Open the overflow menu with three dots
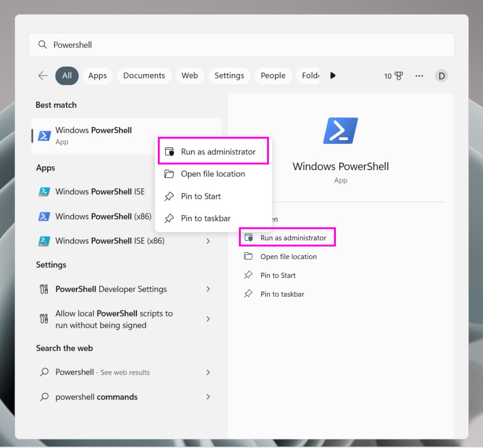 (419, 76)
